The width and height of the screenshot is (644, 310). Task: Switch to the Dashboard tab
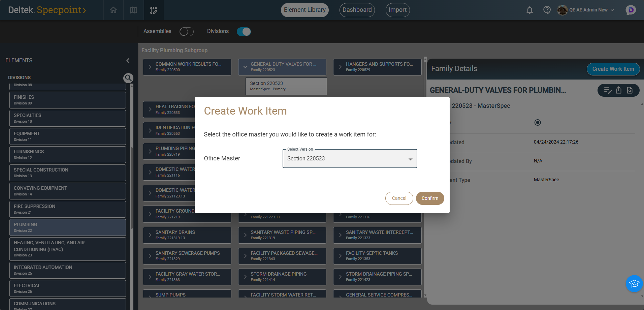(357, 10)
